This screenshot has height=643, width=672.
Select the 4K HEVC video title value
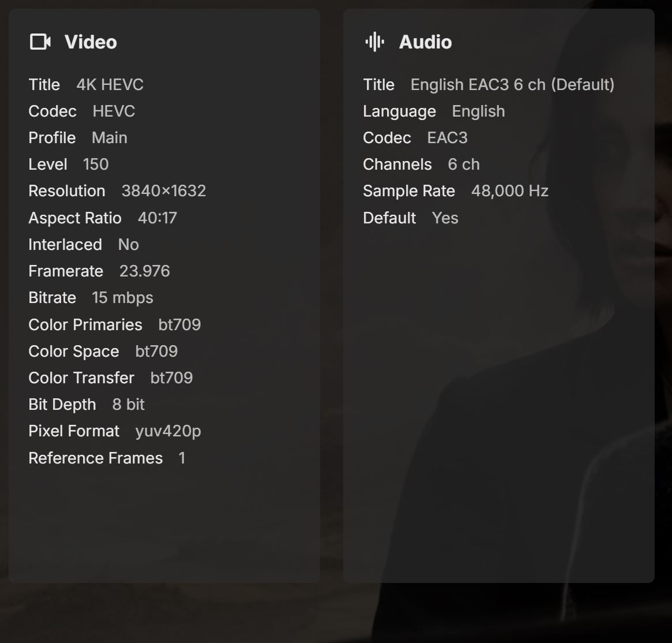110,85
